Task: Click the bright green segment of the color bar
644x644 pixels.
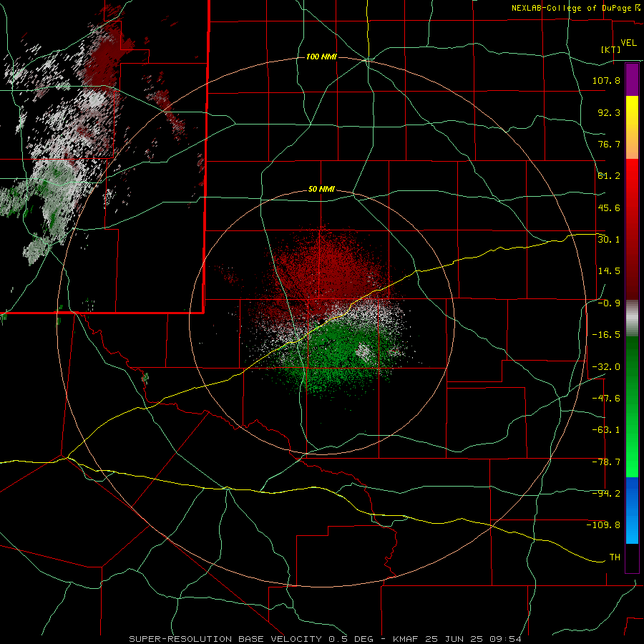Action: tap(632, 406)
